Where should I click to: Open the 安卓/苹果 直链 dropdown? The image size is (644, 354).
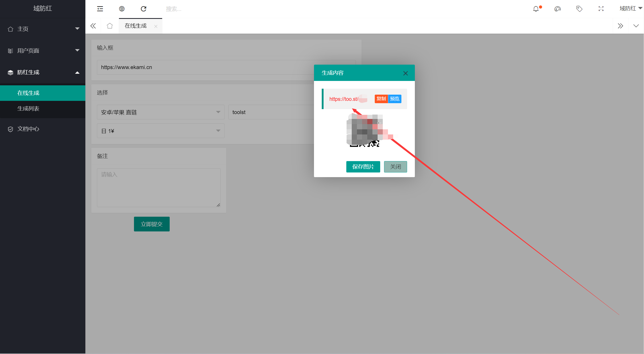(161, 112)
